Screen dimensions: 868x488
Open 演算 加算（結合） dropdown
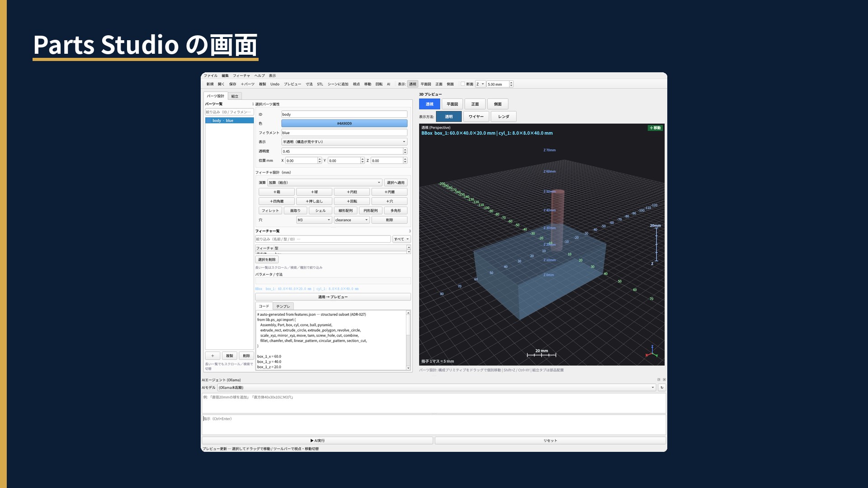(x=325, y=183)
